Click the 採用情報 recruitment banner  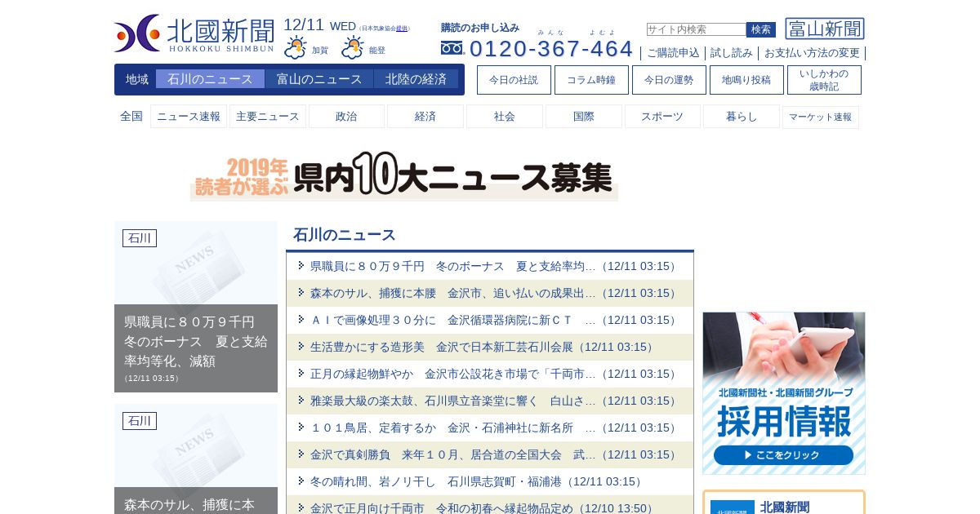(x=784, y=393)
